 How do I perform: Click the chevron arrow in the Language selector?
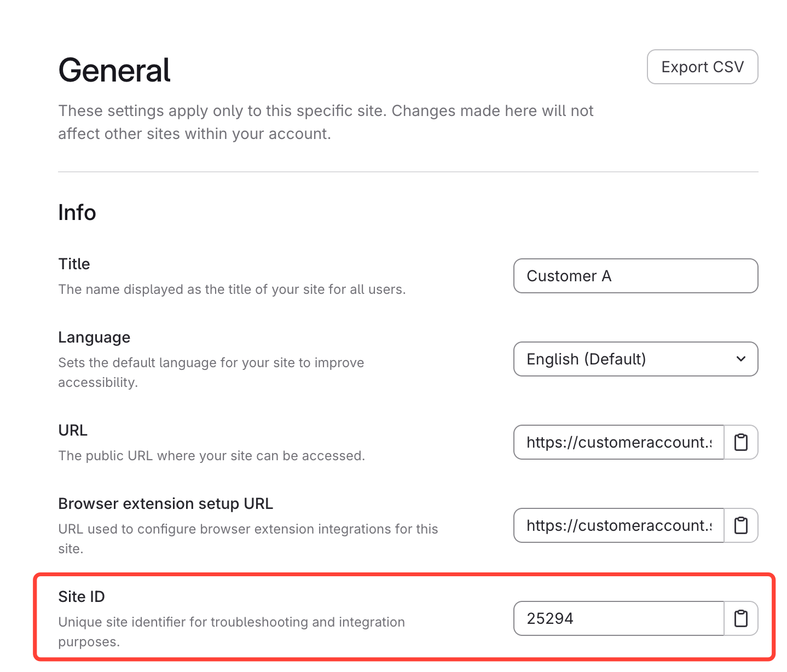pos(740,359)
